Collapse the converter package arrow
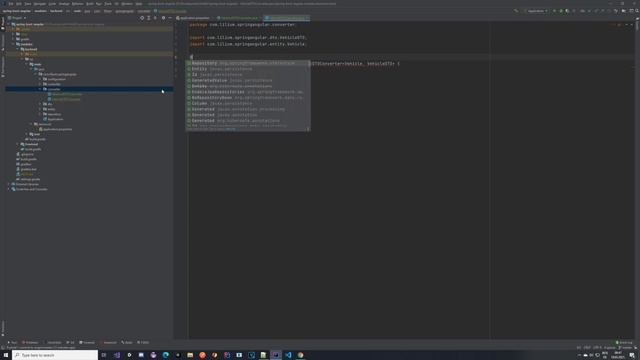This screenshot has width=640, height=360. click(40, 89)
